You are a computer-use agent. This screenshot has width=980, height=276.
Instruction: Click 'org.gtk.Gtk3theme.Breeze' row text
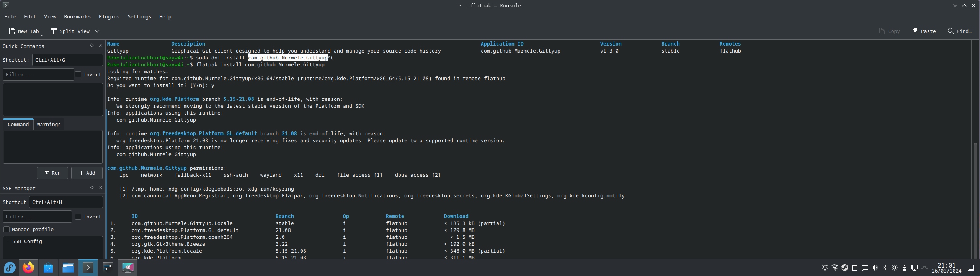coord(168,244)
